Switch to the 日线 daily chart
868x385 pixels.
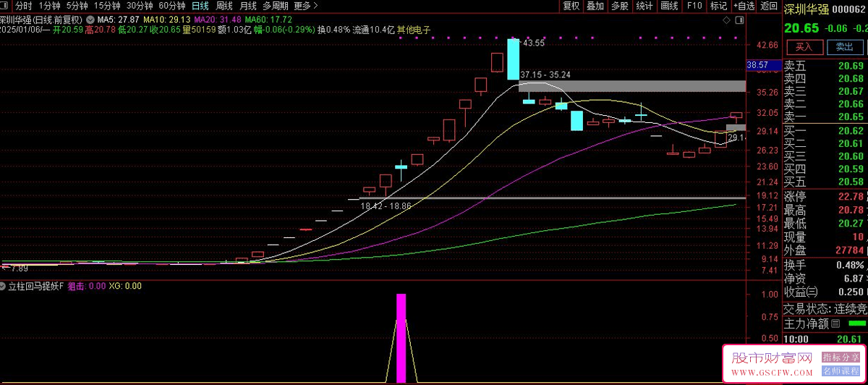(x=200, y=5)
